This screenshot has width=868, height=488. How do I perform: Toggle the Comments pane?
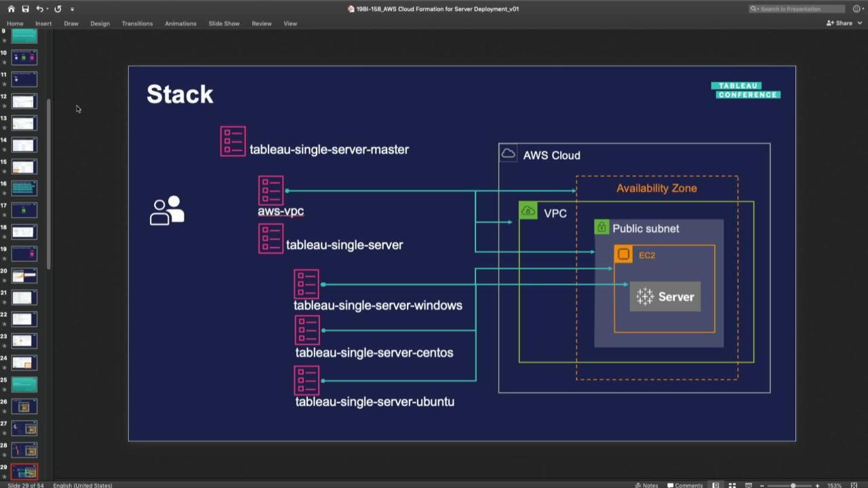click(x=685, y=485)
